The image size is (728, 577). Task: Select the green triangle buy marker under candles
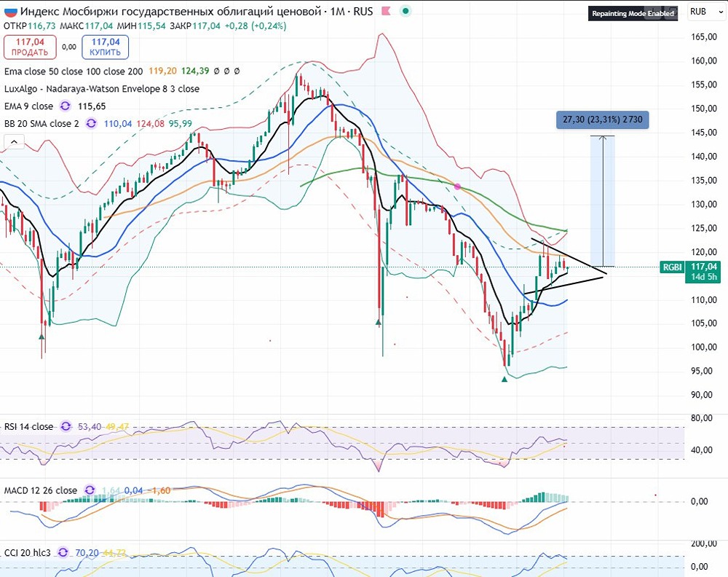[x=505, y=378]
